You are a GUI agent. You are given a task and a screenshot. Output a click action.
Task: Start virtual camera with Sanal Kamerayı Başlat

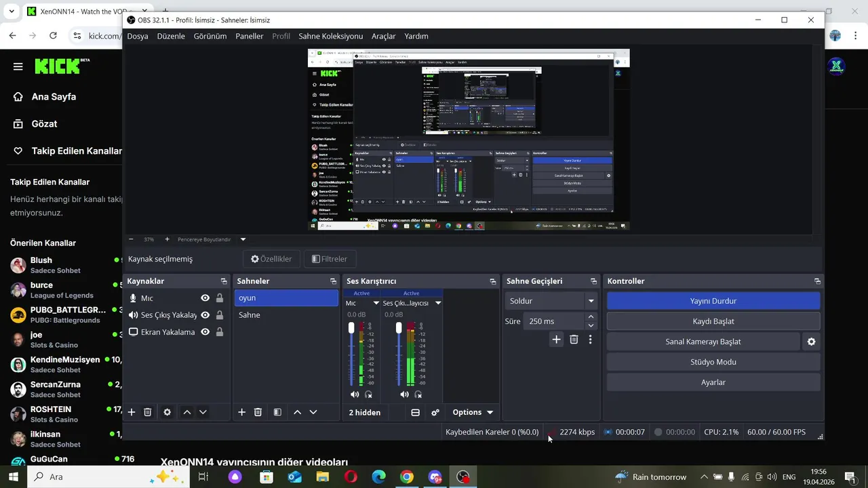click(703, 342)
